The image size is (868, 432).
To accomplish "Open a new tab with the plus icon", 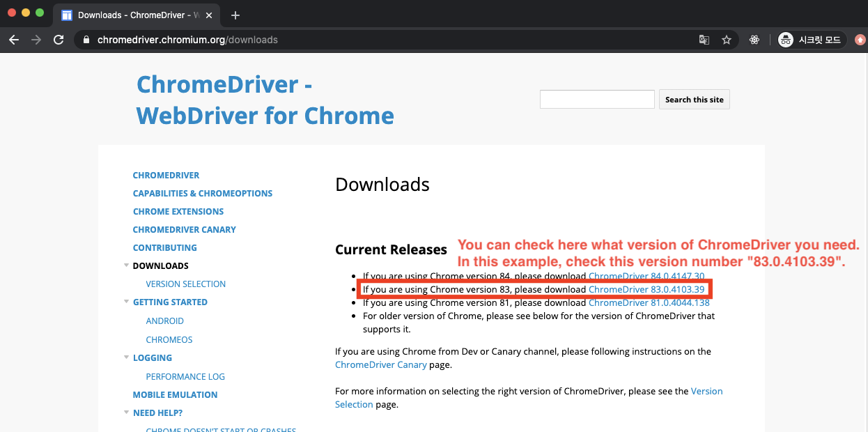I will tap(235, 15).
